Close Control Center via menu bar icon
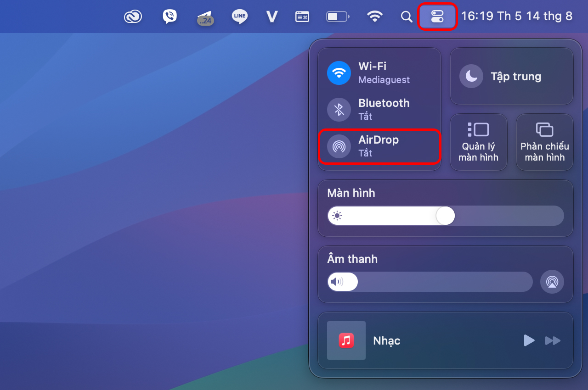Image resolution: width=588 pixels, height=390 pixels. (437, 17)
